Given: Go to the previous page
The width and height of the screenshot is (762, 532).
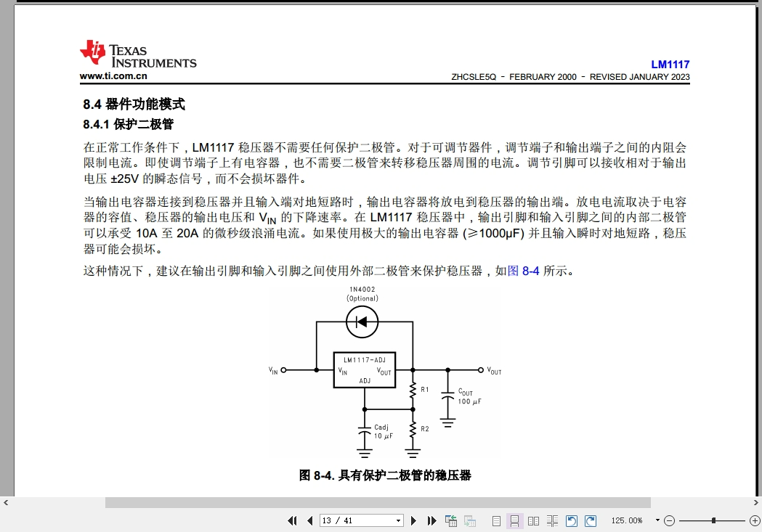Looking at the screenshot, I should [x=310, y=520].
